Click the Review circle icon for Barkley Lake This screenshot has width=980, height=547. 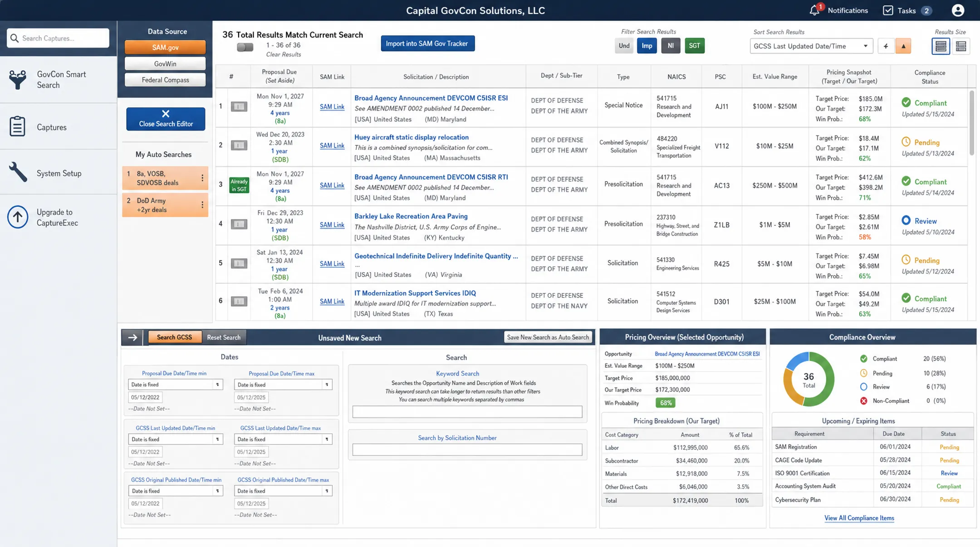click(x=906, y=220)
